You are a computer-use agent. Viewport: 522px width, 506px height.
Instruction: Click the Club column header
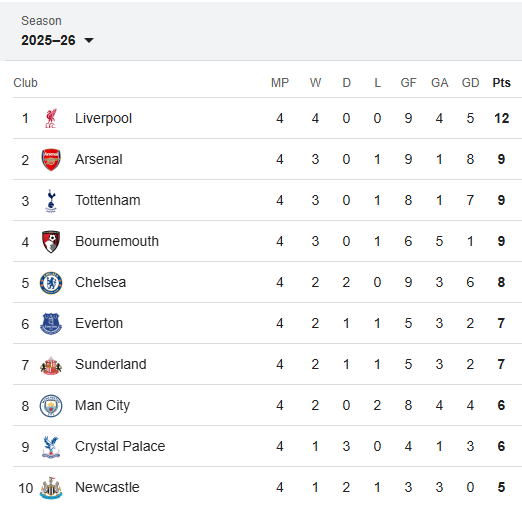coord(25,83)
